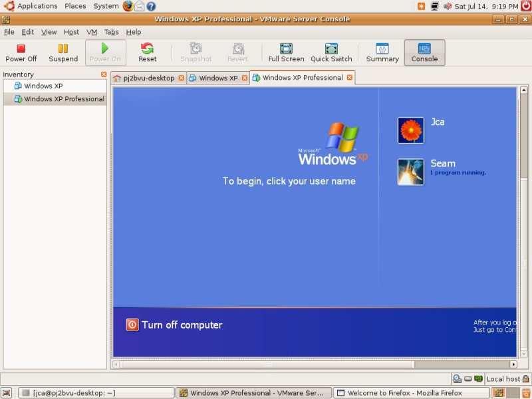The width and height of the screenshot is (532, 399).
Task: Log in as user Jca
Action: [x=438, y=122]
